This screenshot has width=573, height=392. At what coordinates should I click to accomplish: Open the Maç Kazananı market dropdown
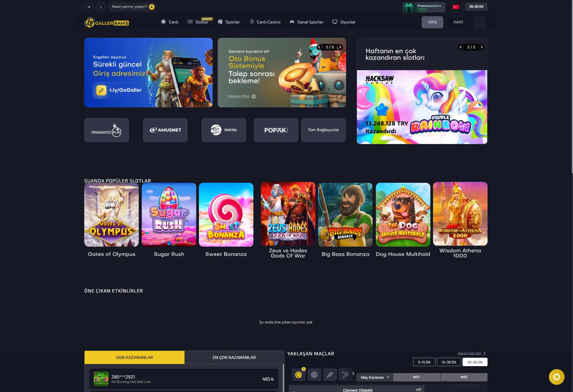(x=375, y=377)
